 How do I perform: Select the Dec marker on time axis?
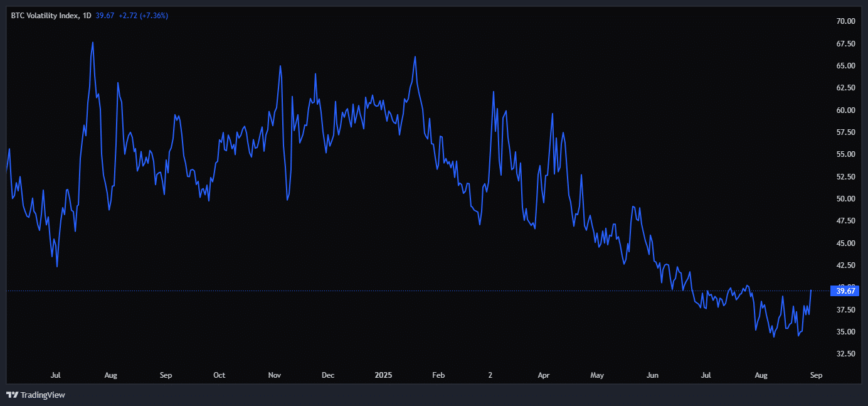point(328,375)
